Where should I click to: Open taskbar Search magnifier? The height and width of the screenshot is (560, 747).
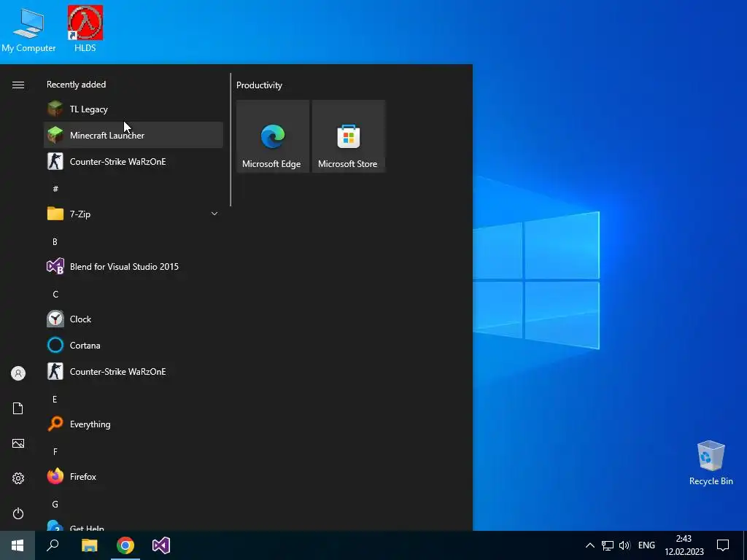(x=53, y=545)
